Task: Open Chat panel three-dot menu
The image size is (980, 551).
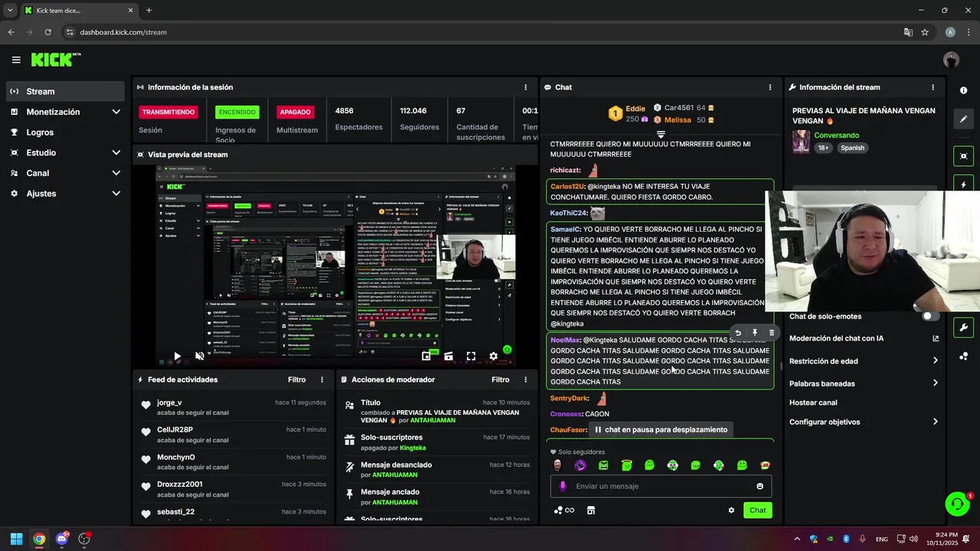Action: pos(770,87)
